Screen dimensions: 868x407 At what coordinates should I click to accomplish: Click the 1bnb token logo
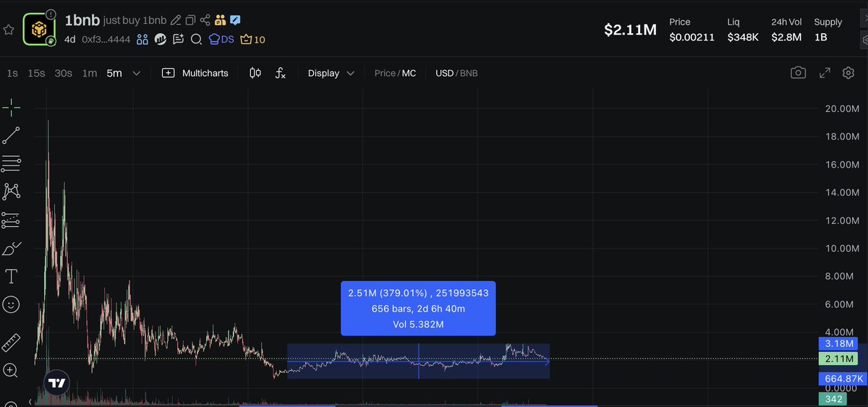click(38, 29)
